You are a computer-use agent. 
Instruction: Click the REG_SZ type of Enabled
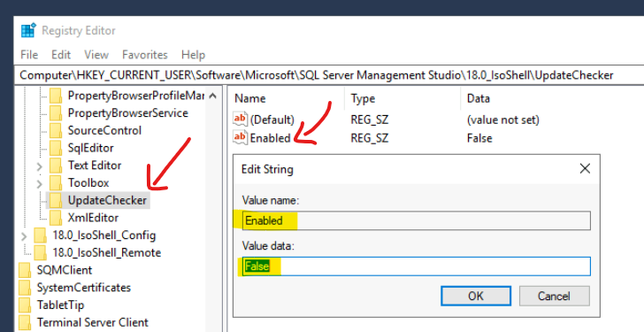coord(369,138)
